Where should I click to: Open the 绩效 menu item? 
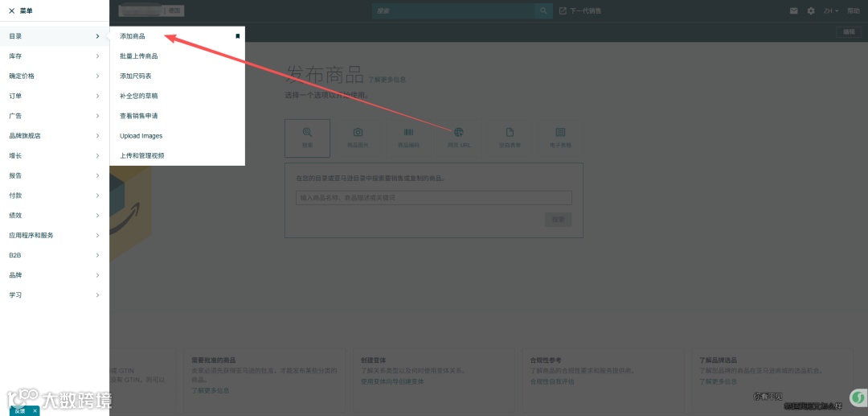pyautogui.click(x=55, y=216)
